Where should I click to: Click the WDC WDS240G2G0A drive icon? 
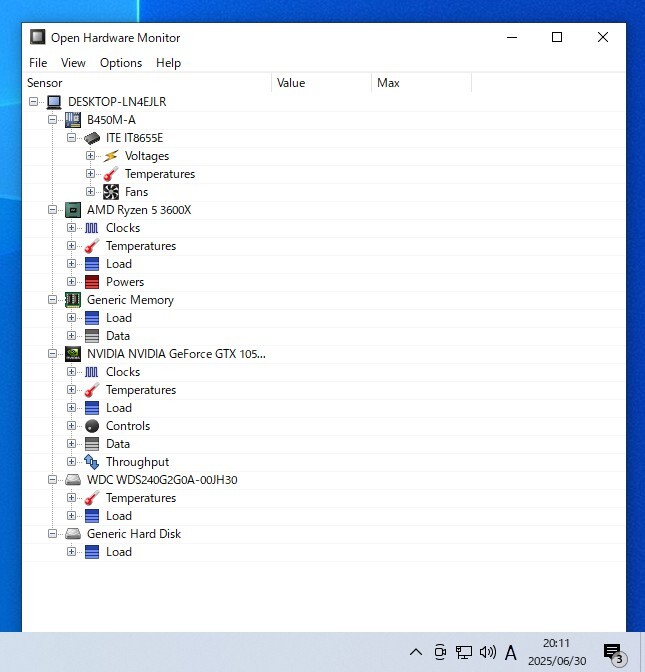coord(73,480)
